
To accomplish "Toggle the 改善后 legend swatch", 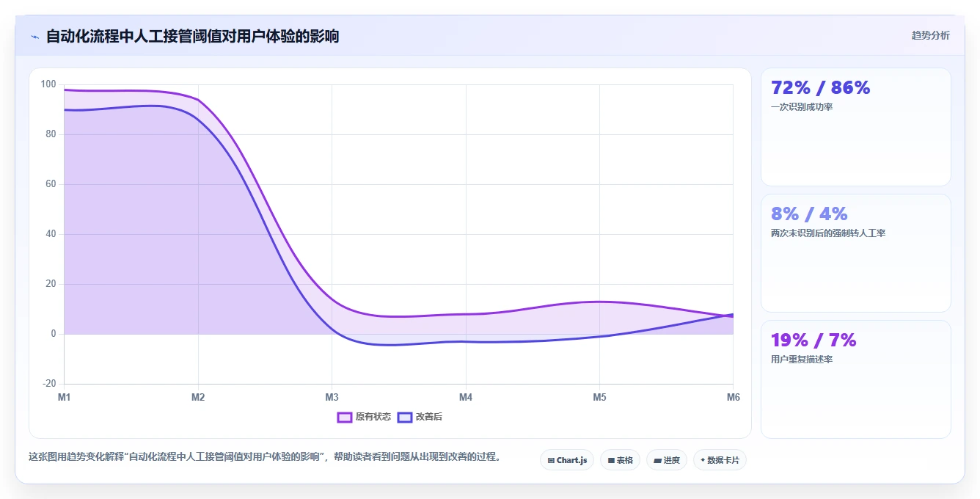I will point(405,417).
